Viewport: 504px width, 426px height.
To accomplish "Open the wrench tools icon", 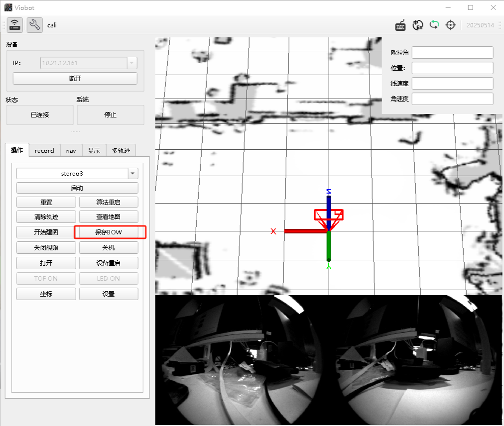I will click(x=35, y=25).
